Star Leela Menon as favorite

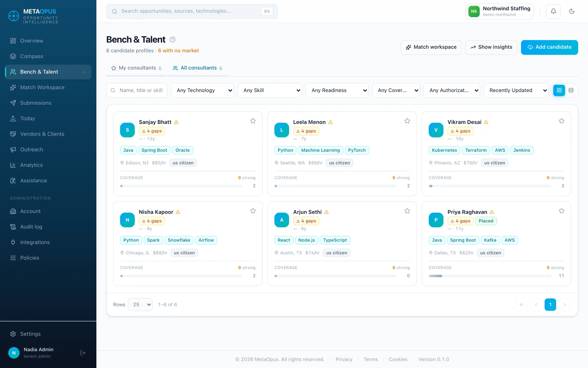407,121
